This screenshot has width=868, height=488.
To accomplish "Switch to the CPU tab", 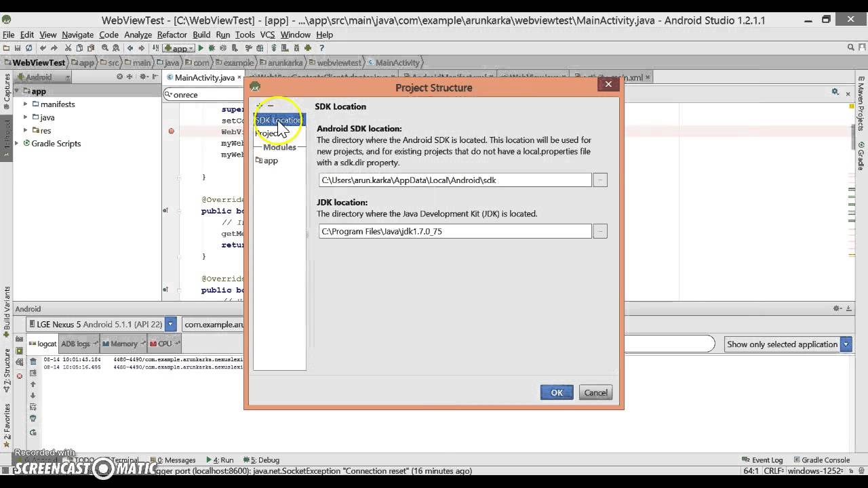I will pyautogui.click(x=164, y=344).
